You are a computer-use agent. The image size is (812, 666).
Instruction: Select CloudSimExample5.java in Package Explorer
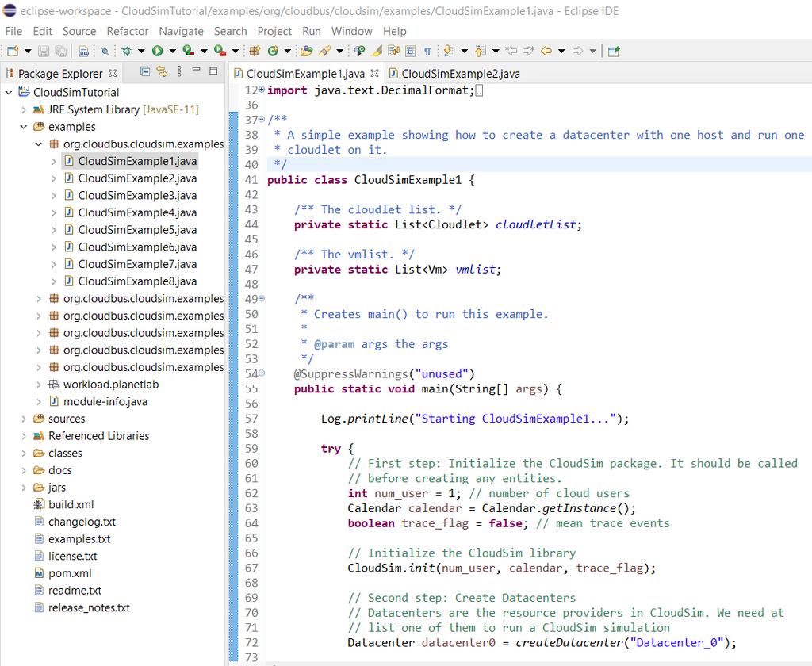[x=137, y=230]
